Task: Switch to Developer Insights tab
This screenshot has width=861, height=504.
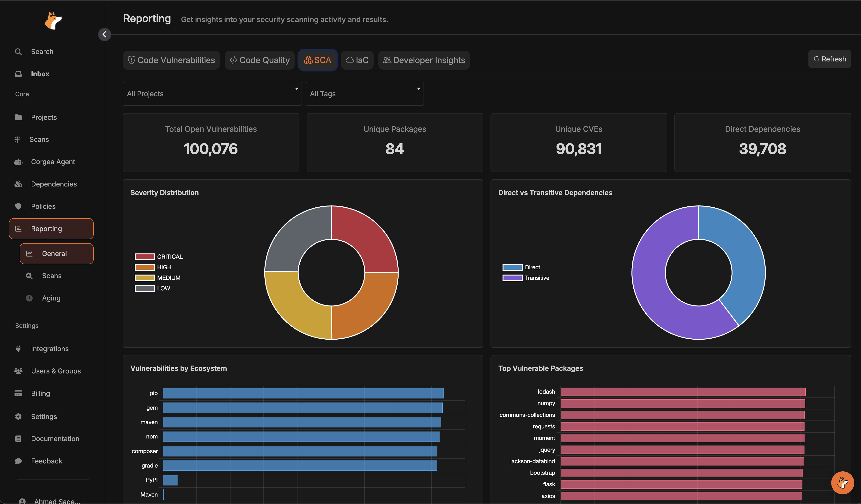Action: point(424,60)
